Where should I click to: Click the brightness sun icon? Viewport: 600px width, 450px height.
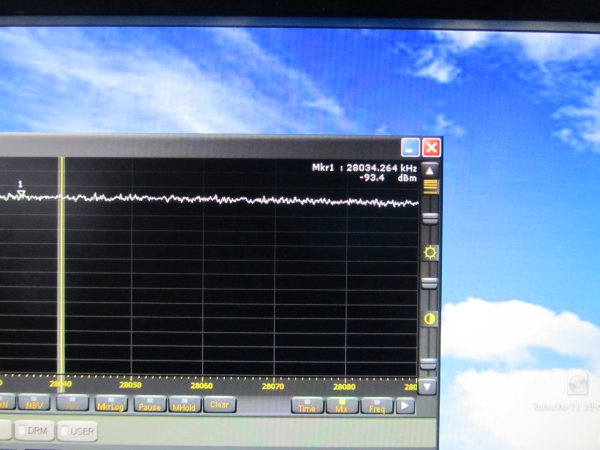[430, 252]
